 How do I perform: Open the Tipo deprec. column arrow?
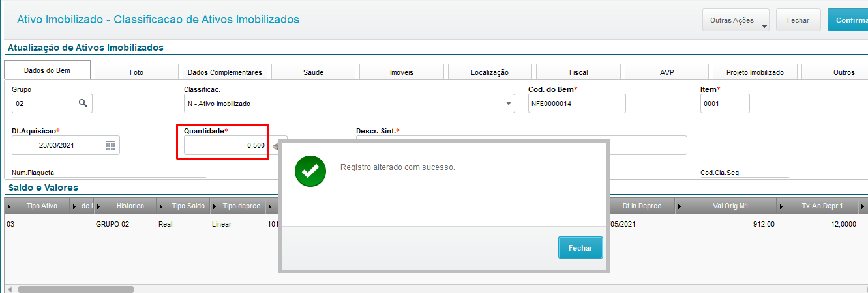(x=213, y=206)
